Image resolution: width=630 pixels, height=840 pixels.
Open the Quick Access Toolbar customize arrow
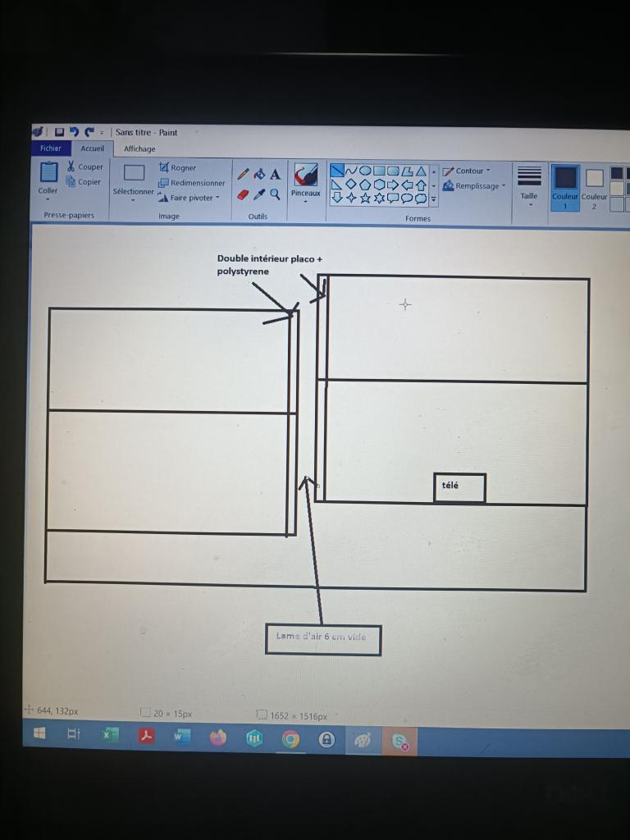click(x=101, y=132)
